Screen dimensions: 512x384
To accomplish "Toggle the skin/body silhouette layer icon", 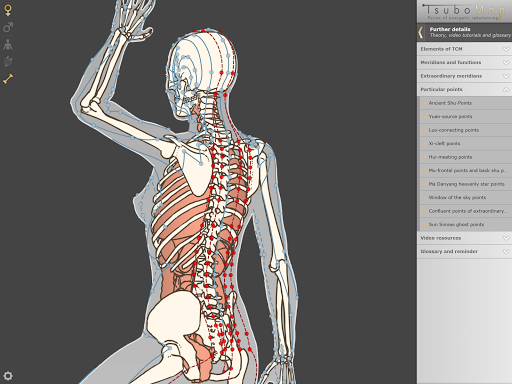I will pos(8,44).
